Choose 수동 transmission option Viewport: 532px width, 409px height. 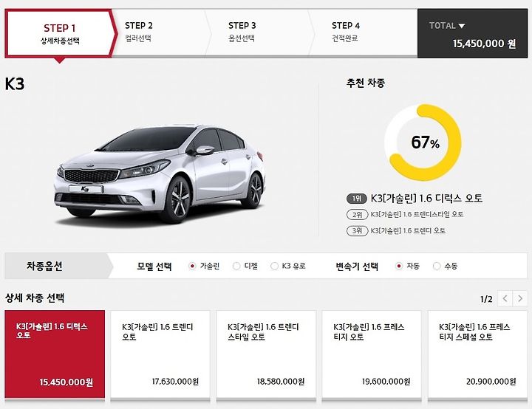(437, 267)
